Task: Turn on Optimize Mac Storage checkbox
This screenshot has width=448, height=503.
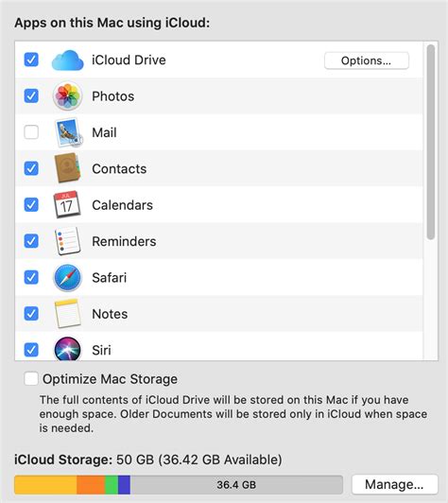Action: click(31, 379)
